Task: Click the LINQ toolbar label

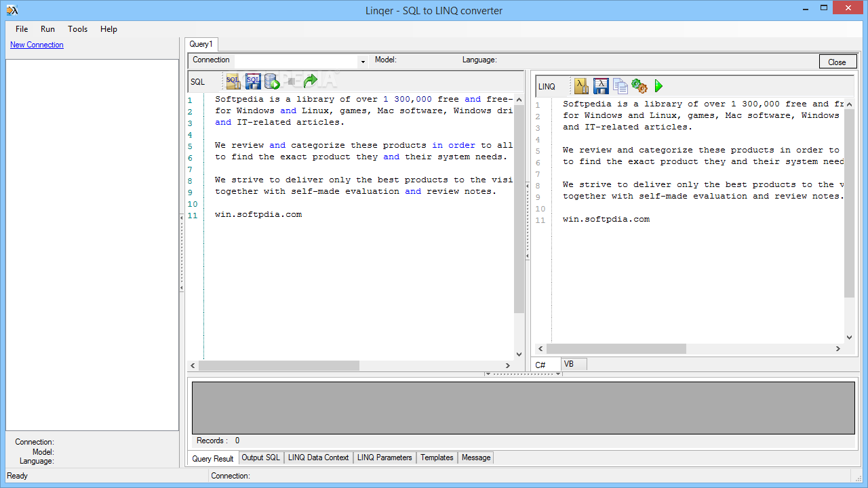Action: tap(547, 87)
